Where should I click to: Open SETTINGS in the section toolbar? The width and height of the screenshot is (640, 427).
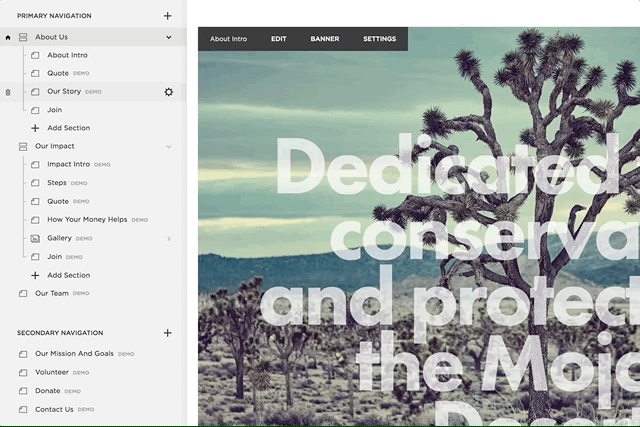click(x=379, y=39)
